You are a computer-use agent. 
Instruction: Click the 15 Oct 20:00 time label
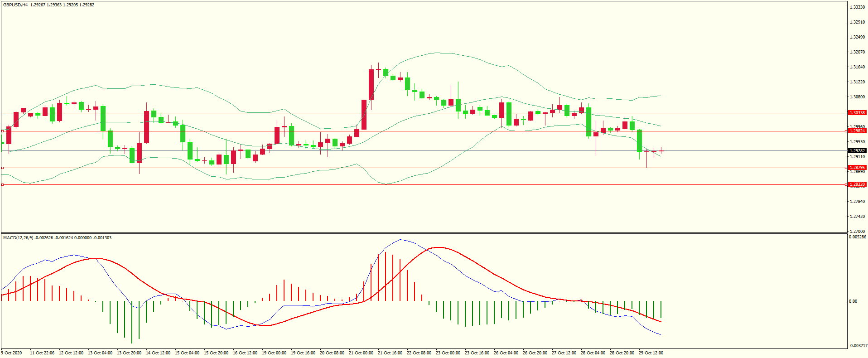[x=216, y=353]
